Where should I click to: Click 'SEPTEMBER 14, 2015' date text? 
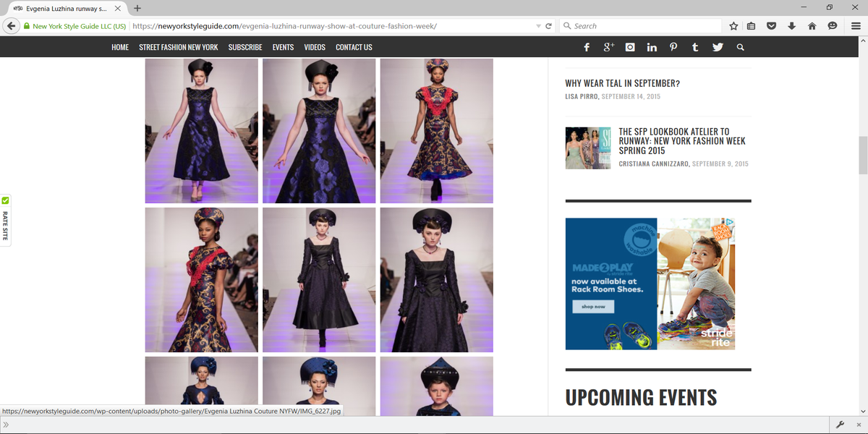tap(631, 96)
